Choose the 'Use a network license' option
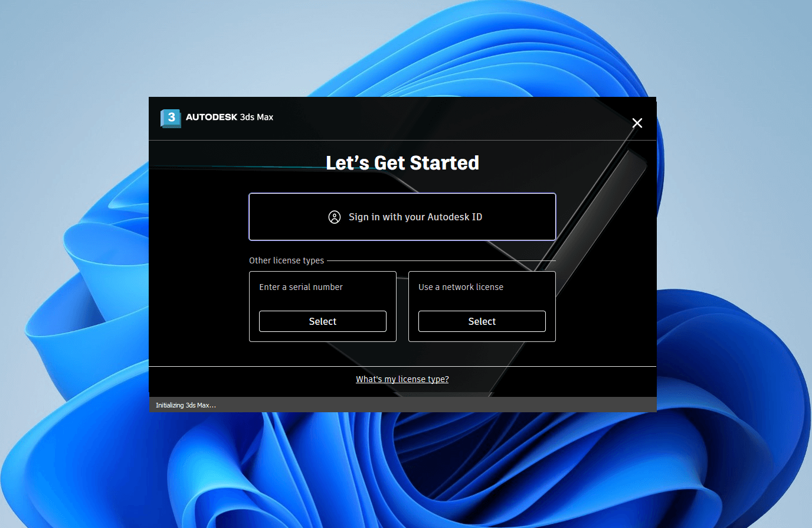 pyautogui.click(x=482, y=321)
